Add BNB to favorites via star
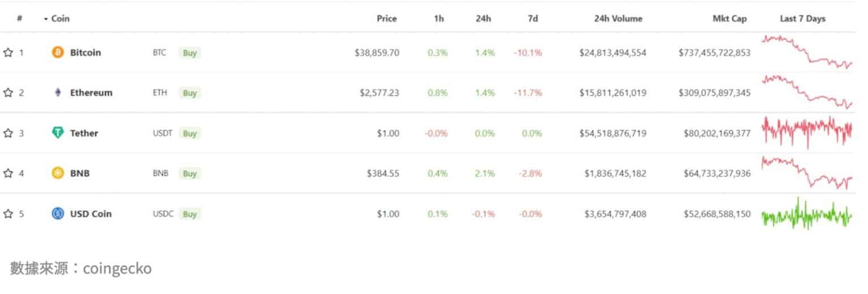The image size is (868, 294). click(8, 173)
